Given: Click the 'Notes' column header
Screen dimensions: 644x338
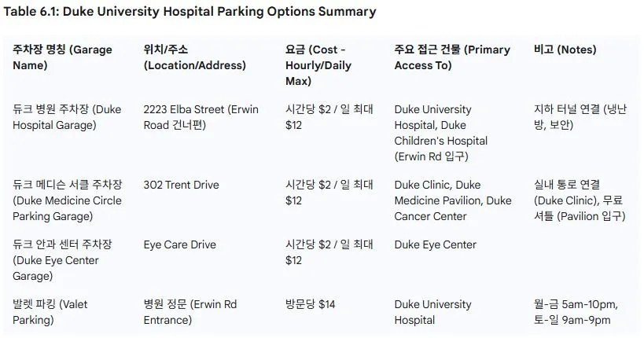Looking at the screenshot, I should (565, 50).
